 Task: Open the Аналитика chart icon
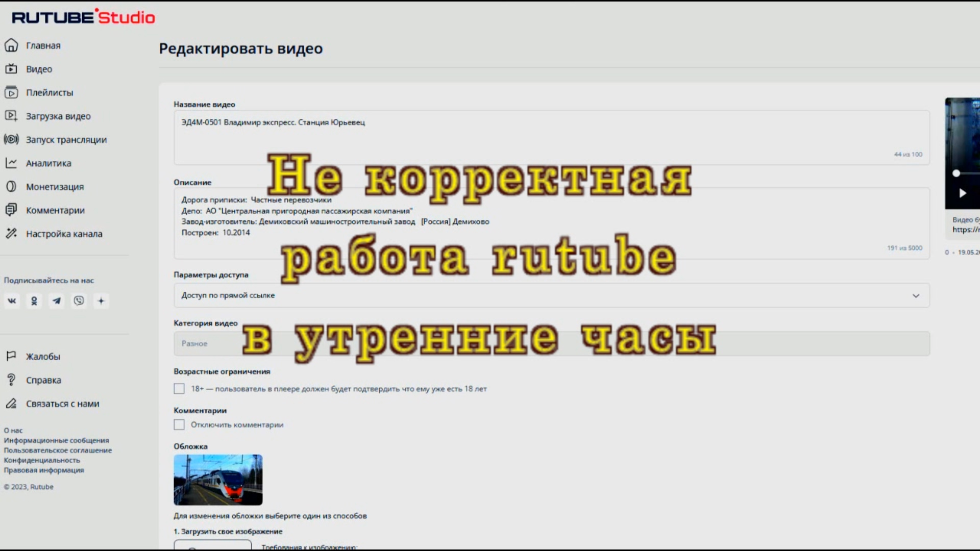(x=11, y=163)
